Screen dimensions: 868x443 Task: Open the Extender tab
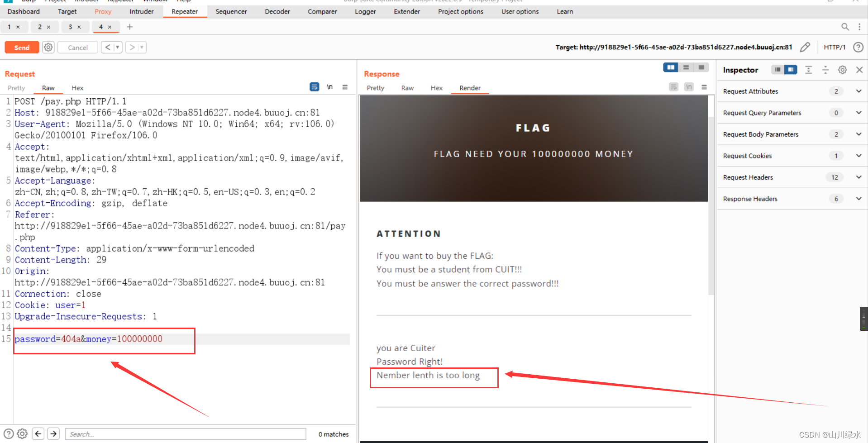click(407, 11)
